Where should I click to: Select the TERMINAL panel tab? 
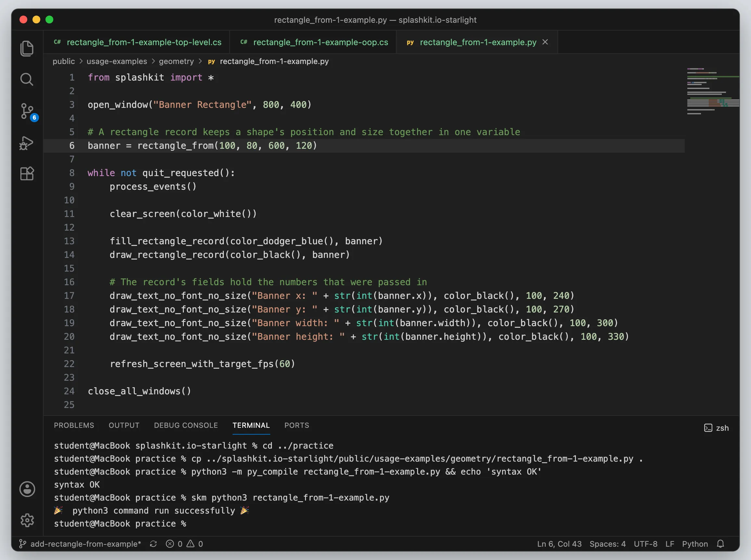coord(251,425)
